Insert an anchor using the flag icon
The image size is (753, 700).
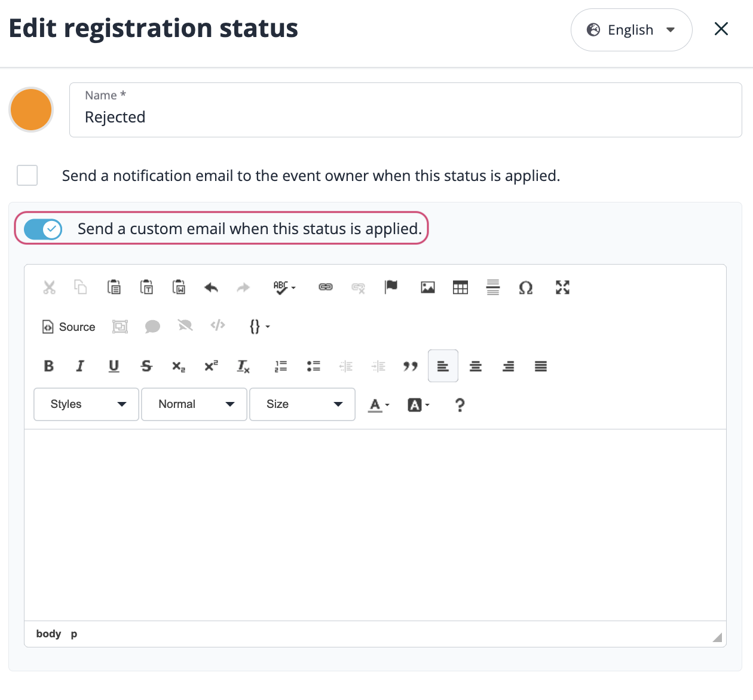click(x=391, y=287)
